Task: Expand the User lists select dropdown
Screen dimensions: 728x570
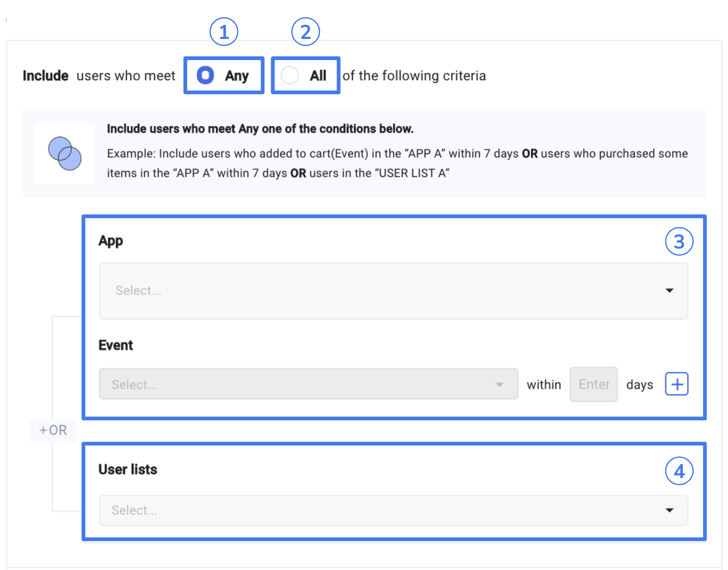Action: tap(393, 510)
